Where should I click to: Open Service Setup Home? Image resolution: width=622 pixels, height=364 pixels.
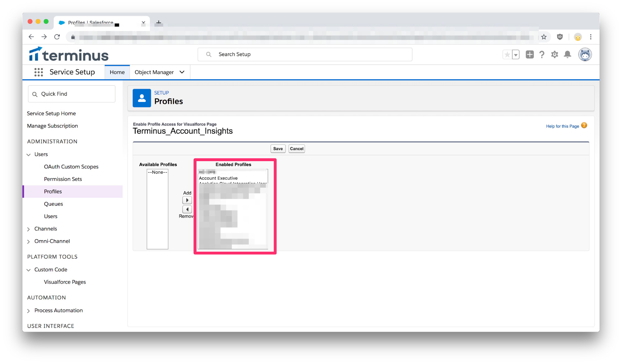click(51, 113)
